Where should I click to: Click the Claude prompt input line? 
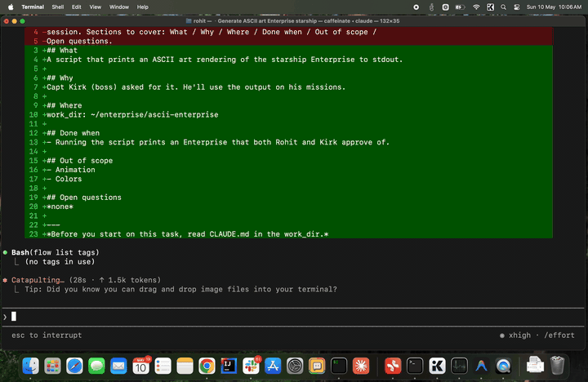click(292, 317)
